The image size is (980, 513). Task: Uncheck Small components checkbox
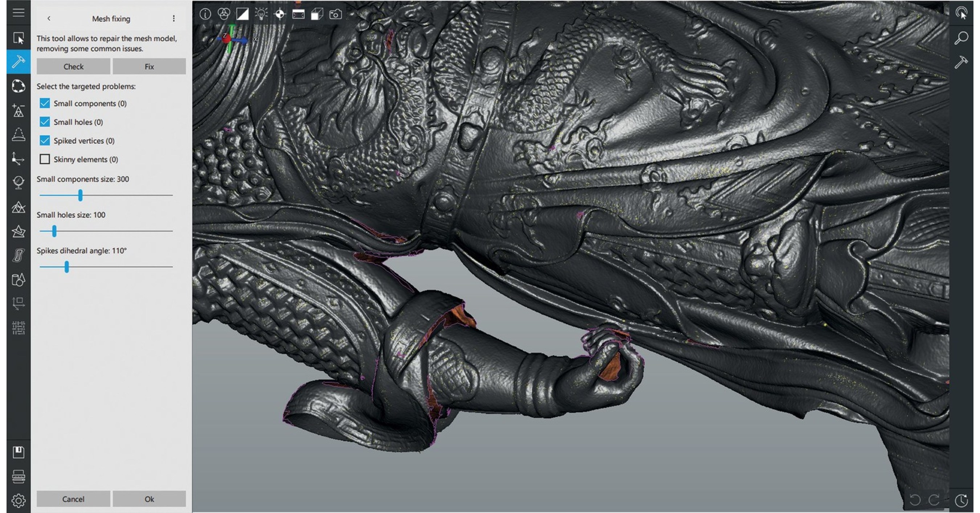tap(45, 103)
